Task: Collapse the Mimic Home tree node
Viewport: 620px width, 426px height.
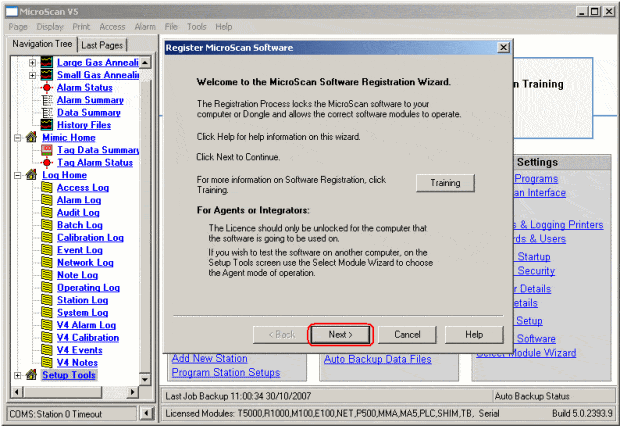Action: [16, 138]
